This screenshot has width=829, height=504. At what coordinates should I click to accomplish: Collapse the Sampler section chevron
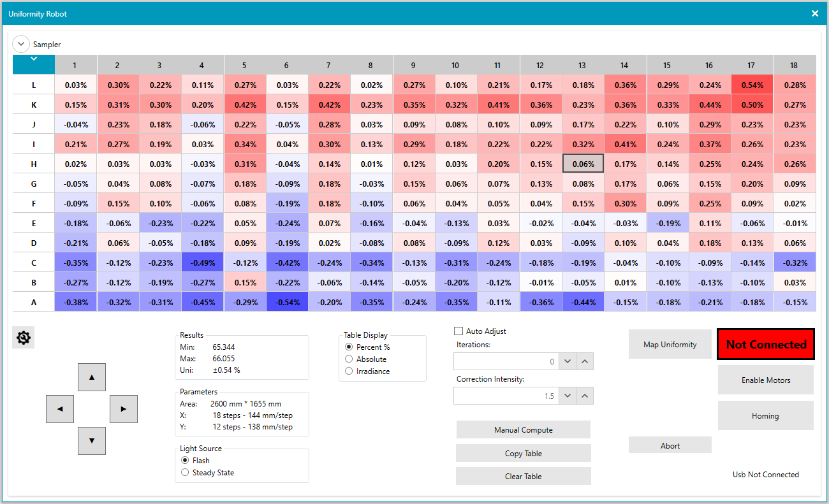click(21, 44)
